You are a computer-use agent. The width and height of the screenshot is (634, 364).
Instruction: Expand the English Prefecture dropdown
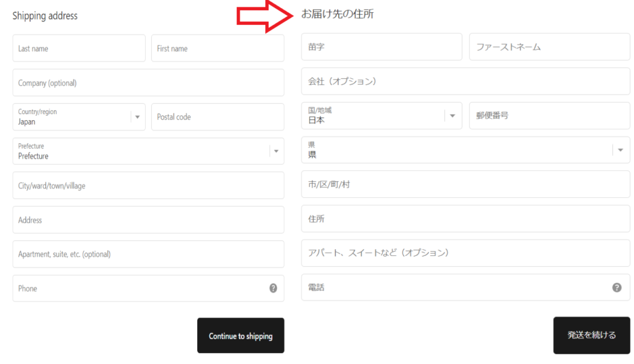click(148, 151)
